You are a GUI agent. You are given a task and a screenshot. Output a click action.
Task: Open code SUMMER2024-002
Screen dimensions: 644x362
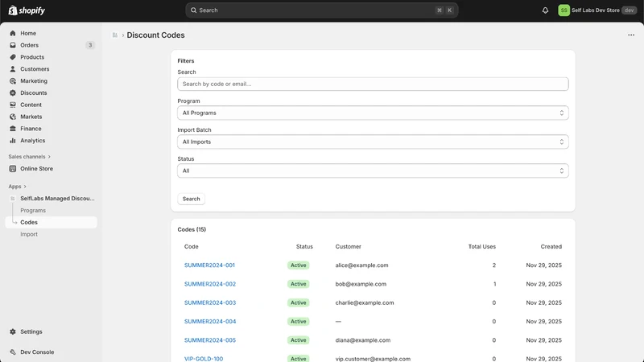click(210, 284)
